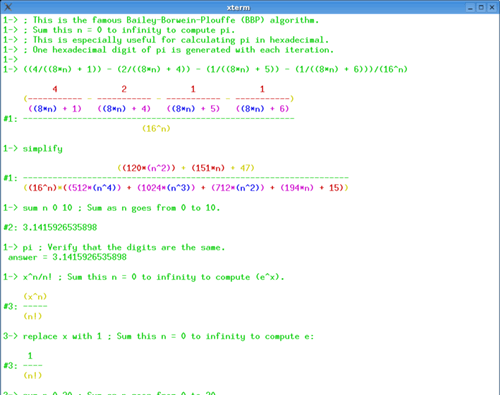
Task: Click the yellow (16^n) denominator
Action: 156,128
